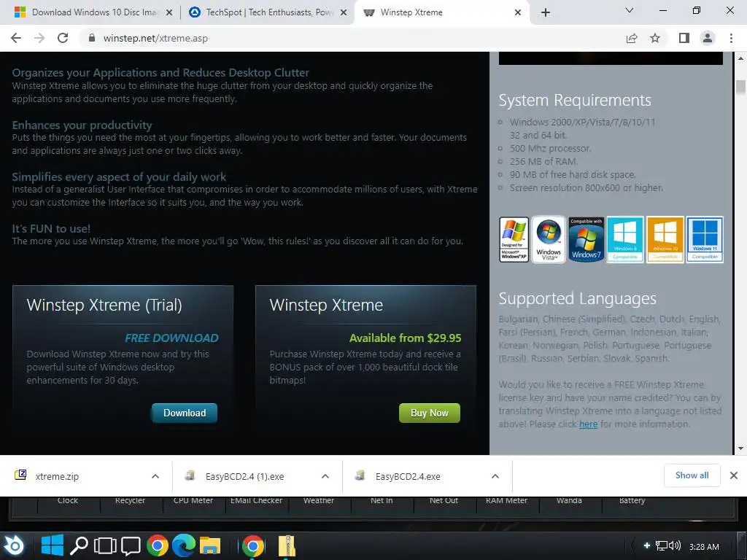
Task: Click the volume icon in system tray
Action: click(x=675, y=545)
